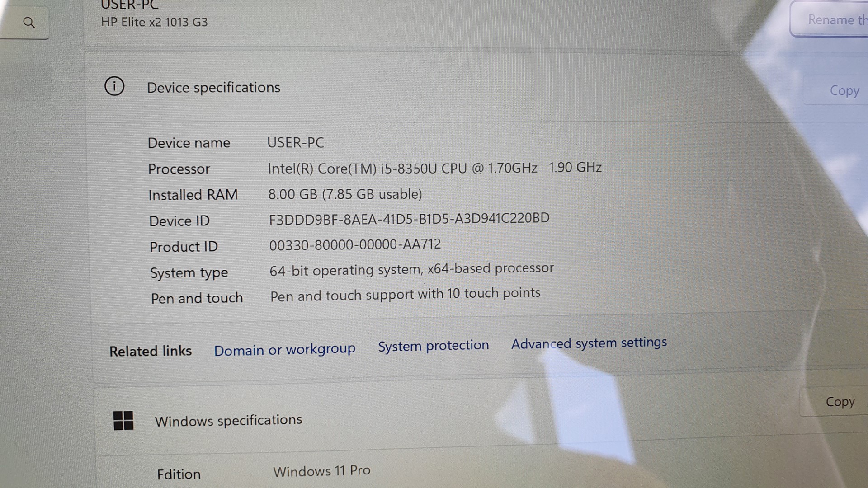Screen dimensions: 868x488
Task: Select Product ID value 00330-80000-00000-AA712
Action: click(355, 245)
